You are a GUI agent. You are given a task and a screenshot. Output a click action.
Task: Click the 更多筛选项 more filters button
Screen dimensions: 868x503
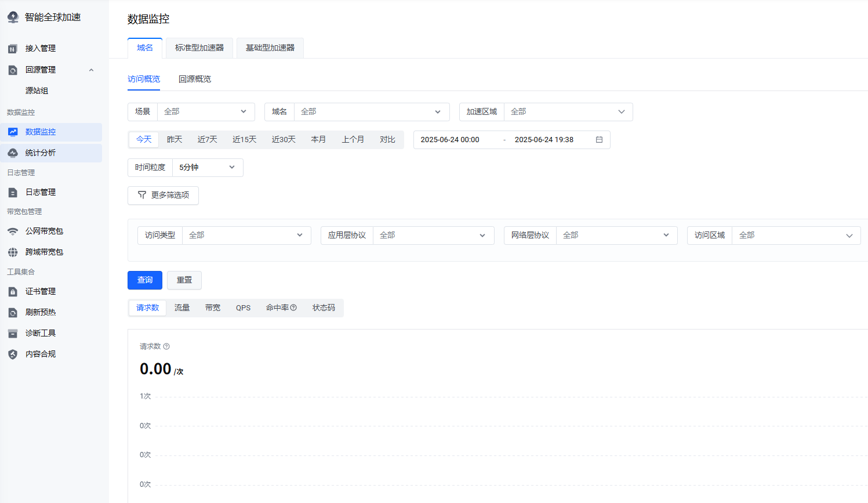click(163, 195)
